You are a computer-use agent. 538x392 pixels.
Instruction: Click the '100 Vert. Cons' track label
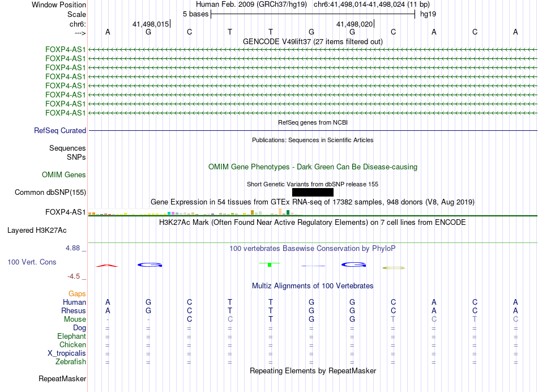click(32, 262)
